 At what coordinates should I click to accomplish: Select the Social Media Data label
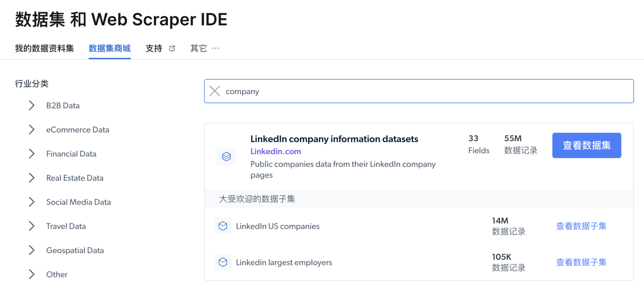click(x=79, y=202)
